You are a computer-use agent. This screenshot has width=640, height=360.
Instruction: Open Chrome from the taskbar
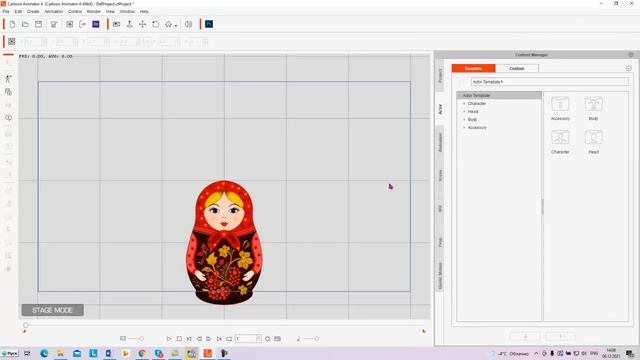tap(142, 353)
